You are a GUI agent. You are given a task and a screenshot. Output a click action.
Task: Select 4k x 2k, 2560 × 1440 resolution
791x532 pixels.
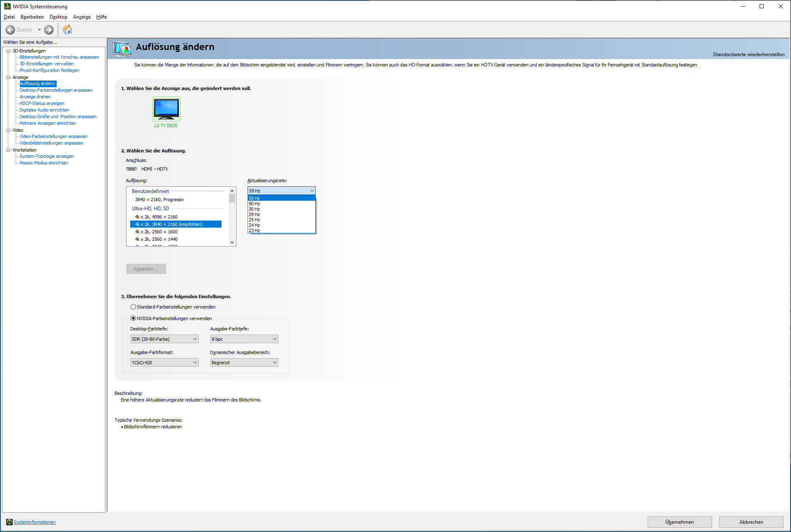pos(156,239)
